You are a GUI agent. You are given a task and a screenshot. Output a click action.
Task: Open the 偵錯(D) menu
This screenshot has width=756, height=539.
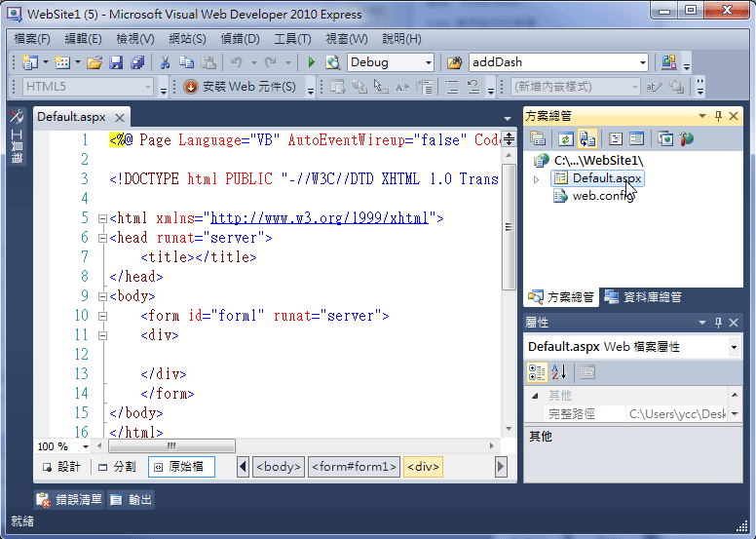[x=240, y=39]
